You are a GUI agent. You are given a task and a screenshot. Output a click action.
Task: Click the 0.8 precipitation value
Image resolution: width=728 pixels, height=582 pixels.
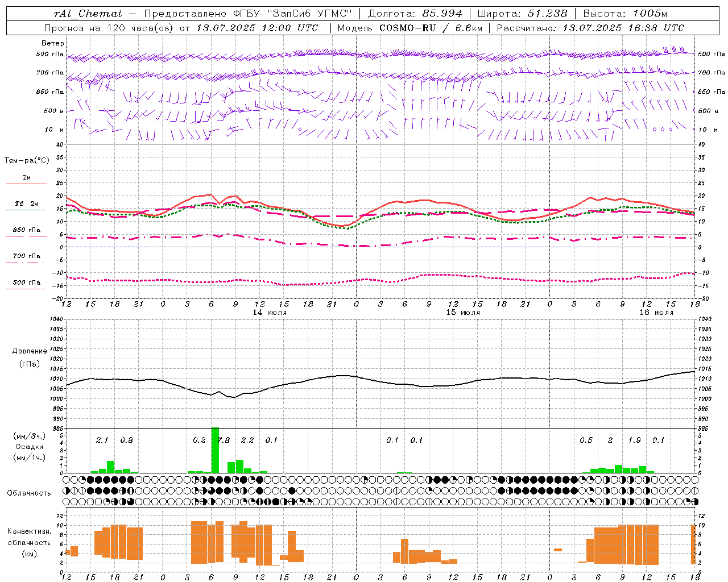[126, 440]
